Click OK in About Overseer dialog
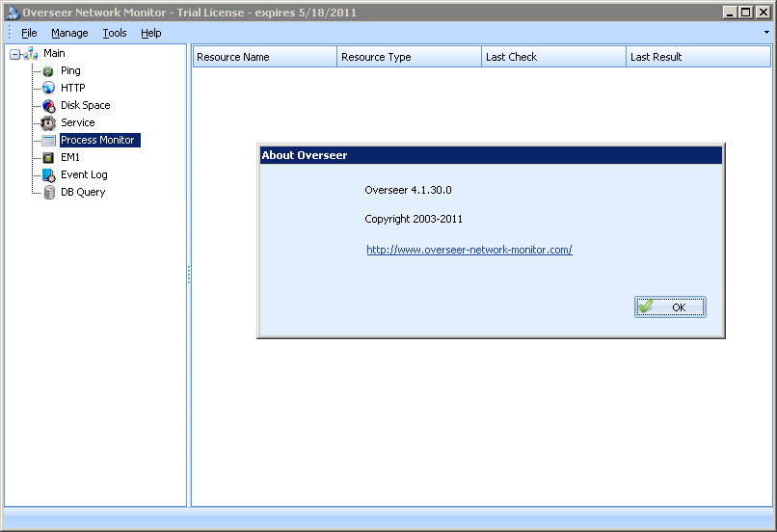This screenshot has width=777, height=532. (x=670, y=307)
